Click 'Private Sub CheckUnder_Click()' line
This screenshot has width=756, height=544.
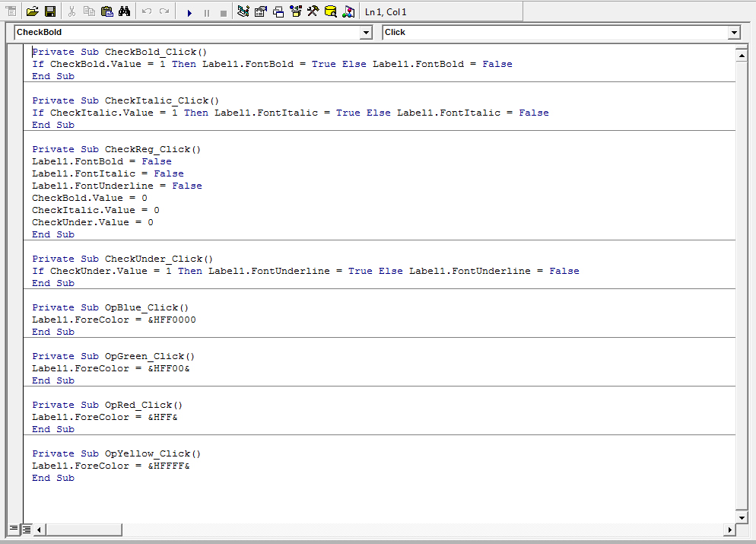(x=122, y=259)
